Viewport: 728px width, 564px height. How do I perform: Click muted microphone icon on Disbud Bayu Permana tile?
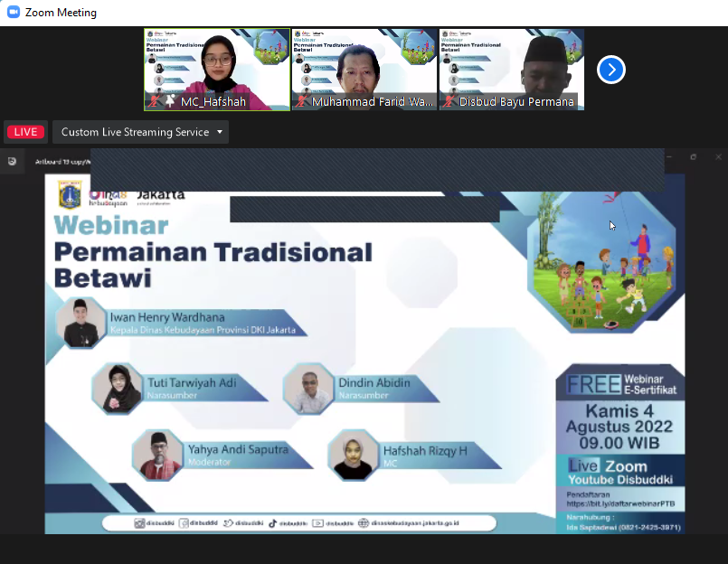(449, 101)
